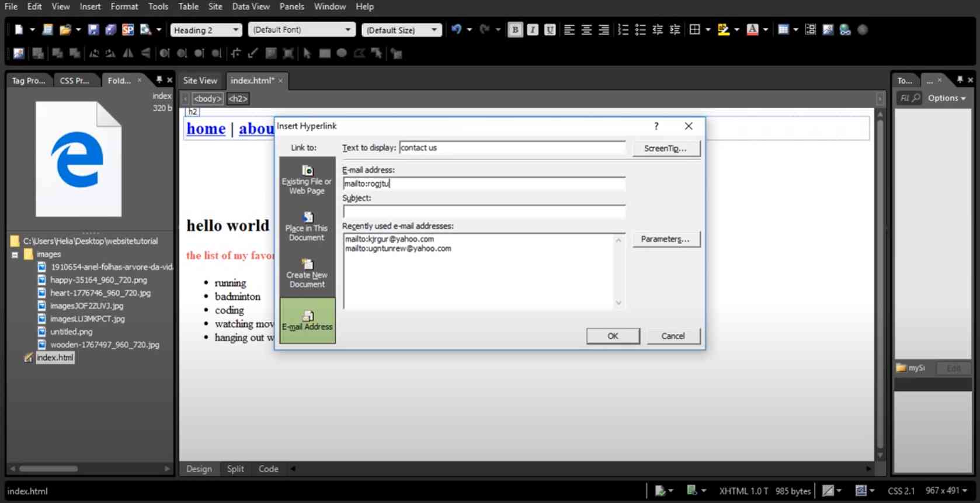Click the Center text alignment icon
Screen dimensions: 980x503
coord(587,30)
